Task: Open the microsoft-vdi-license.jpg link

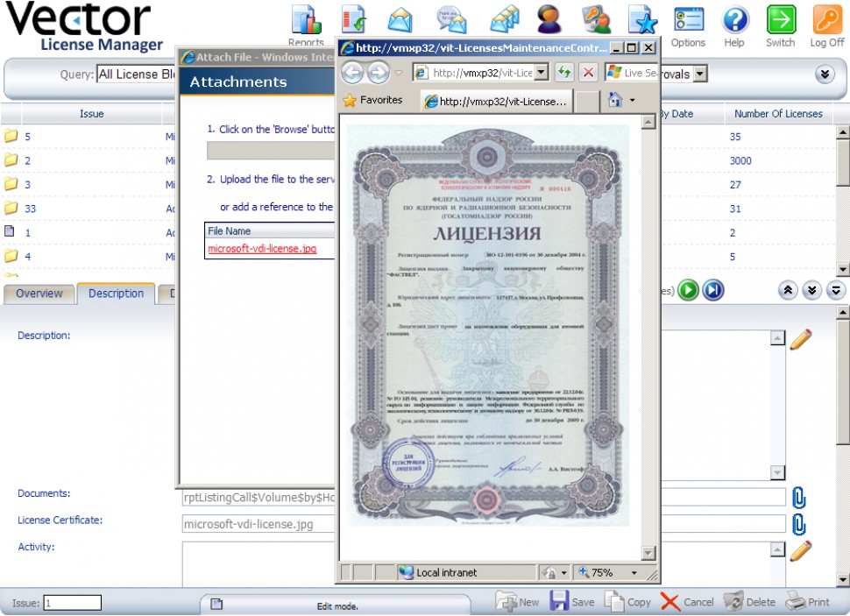Action: (262, 248)
